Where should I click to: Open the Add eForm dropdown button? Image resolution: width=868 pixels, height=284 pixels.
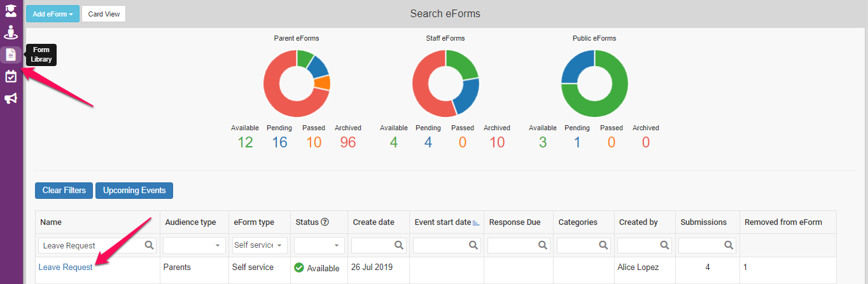coord(53,14)
